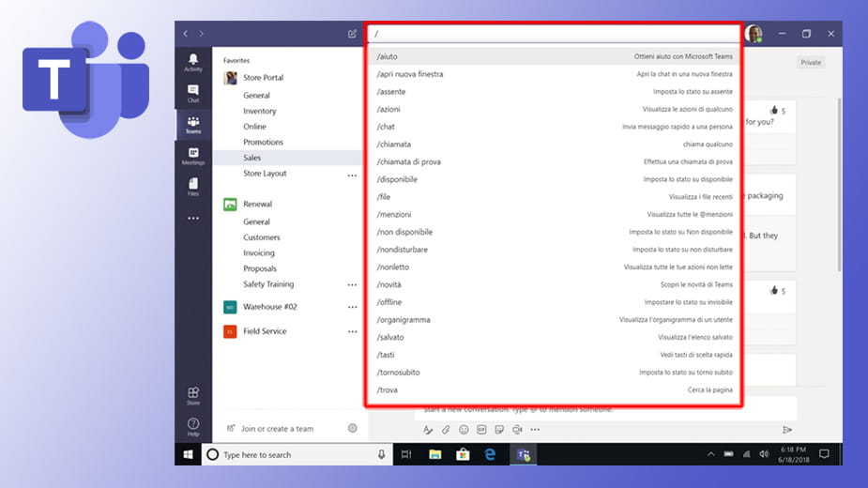
Task: Collapse the Store Portal team
Action: click(x=263, y=78)
